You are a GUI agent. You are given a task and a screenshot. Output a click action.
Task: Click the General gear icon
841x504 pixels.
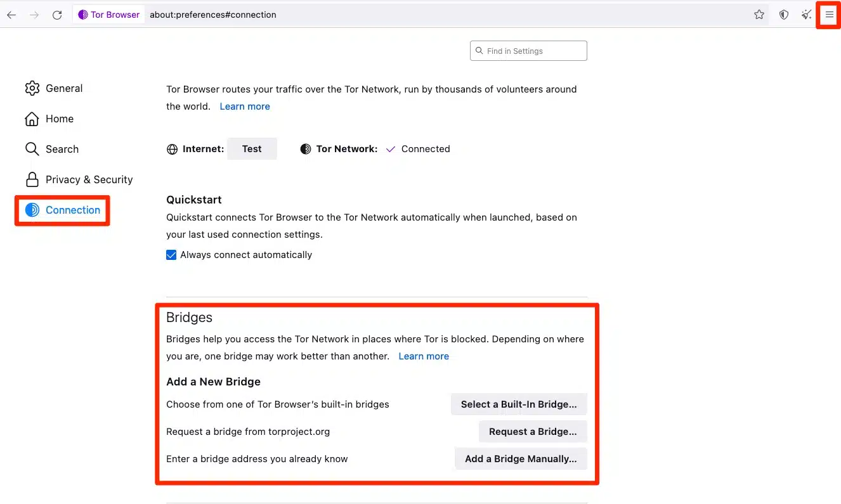[32, 88]
